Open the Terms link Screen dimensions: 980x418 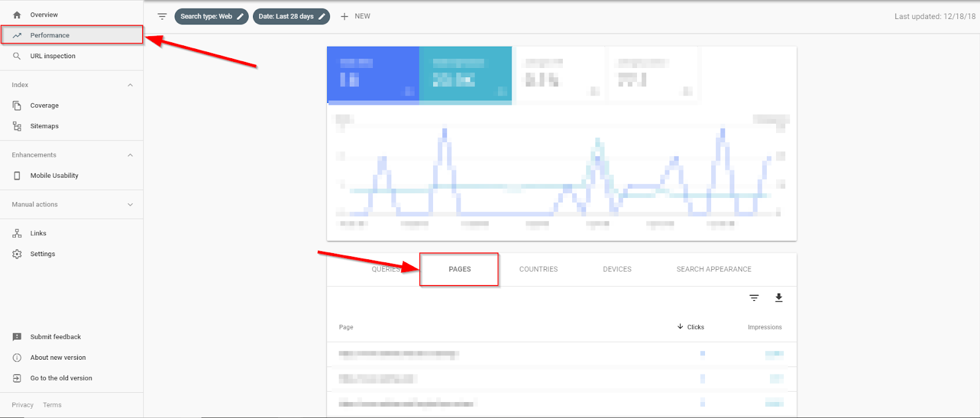(52, 405)
